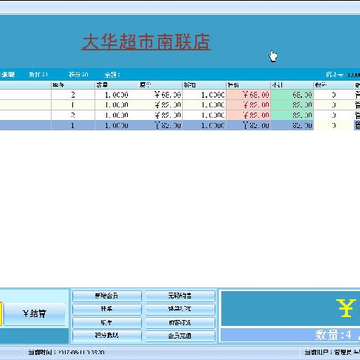Image resolution: width=360 pixels, height=360 pixels.
Task: Click the 数量:4 quantity summary
Action: (333, 335)
